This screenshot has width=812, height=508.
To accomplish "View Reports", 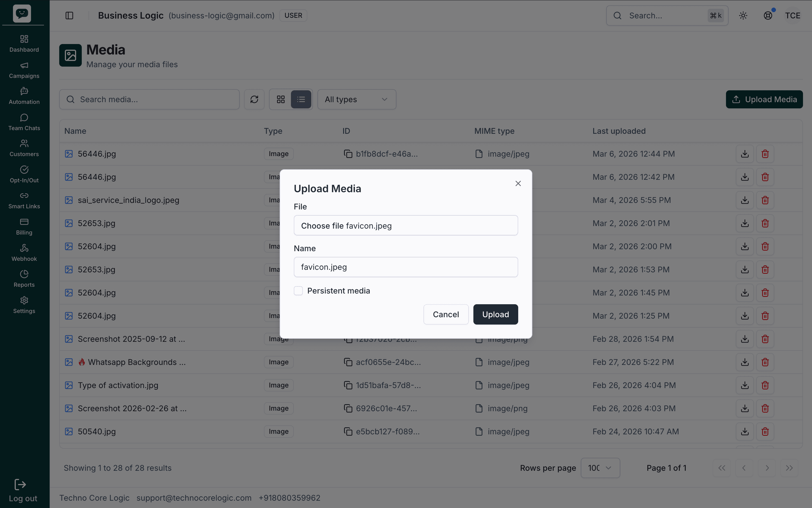I will pyautogui.click(x=24, y=279).
